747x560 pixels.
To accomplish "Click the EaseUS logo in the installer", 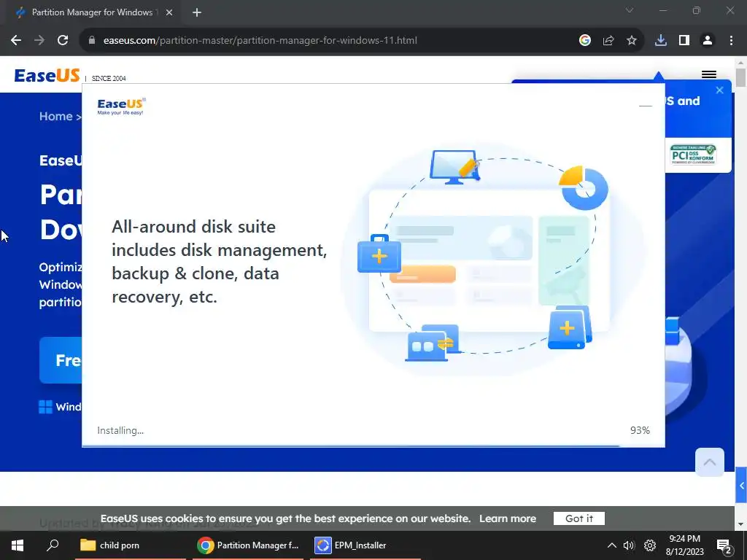I will click(x=122, y=106).
